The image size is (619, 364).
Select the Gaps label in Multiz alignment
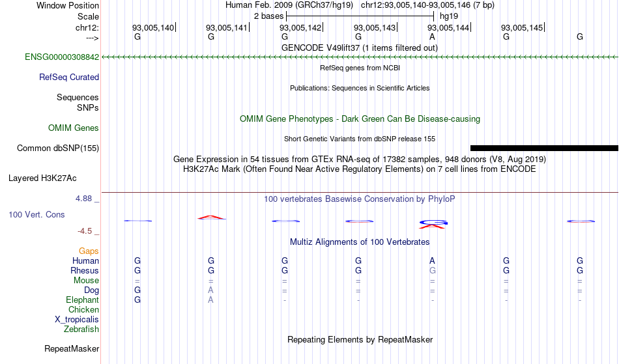(89, 251)
